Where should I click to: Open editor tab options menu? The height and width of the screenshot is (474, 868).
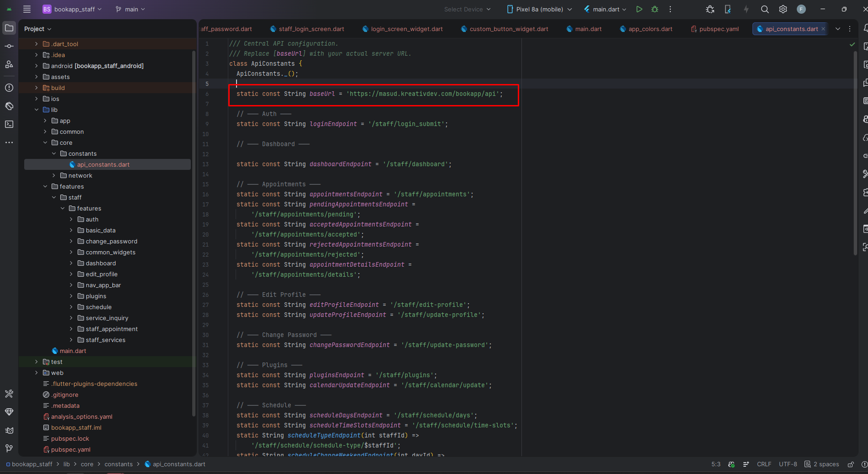(x=850, y=29)
